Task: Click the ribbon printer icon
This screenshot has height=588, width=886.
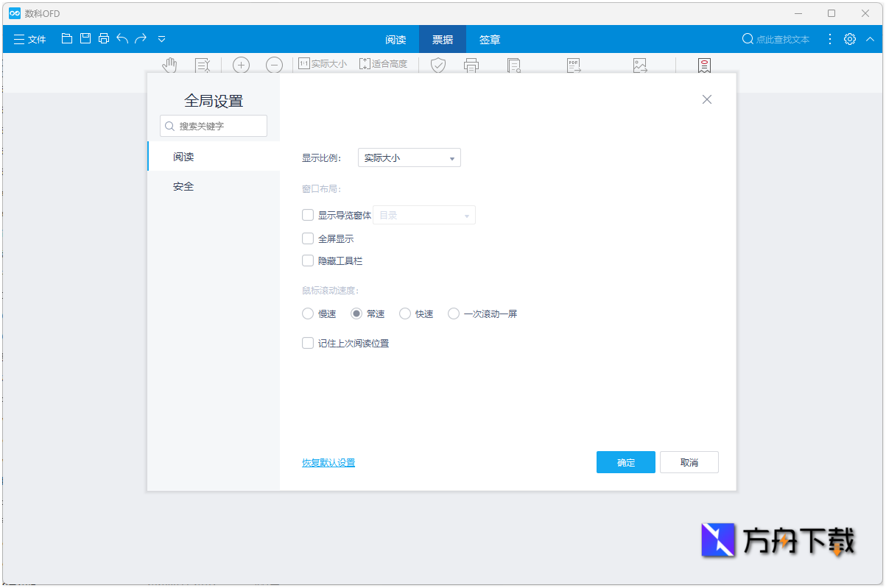Action: tap(471, 65)
